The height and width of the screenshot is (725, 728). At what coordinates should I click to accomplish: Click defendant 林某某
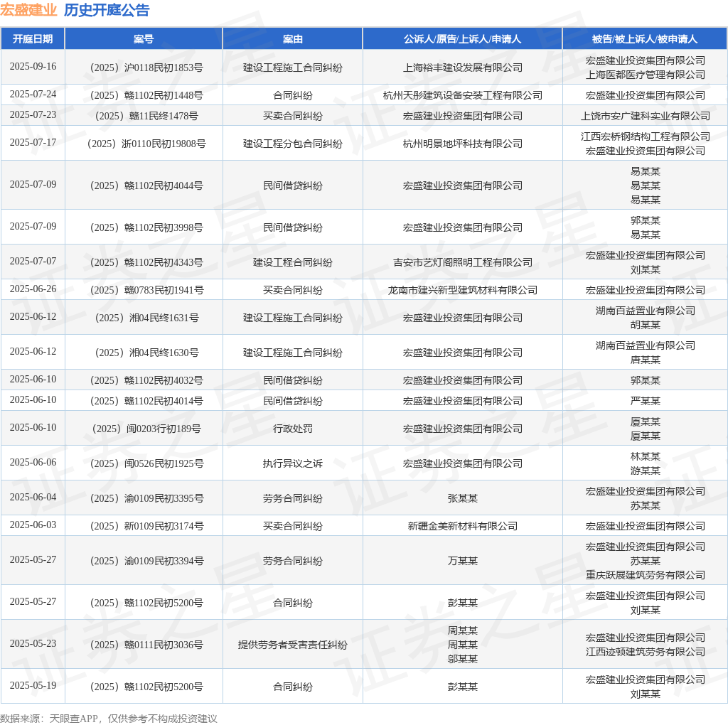point(645,457)
